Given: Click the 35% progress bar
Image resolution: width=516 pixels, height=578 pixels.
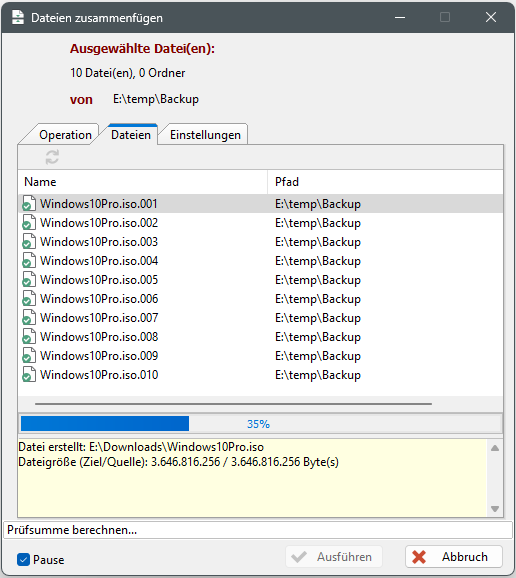Looking at the screenshot, I should click(x=260, y=424).
